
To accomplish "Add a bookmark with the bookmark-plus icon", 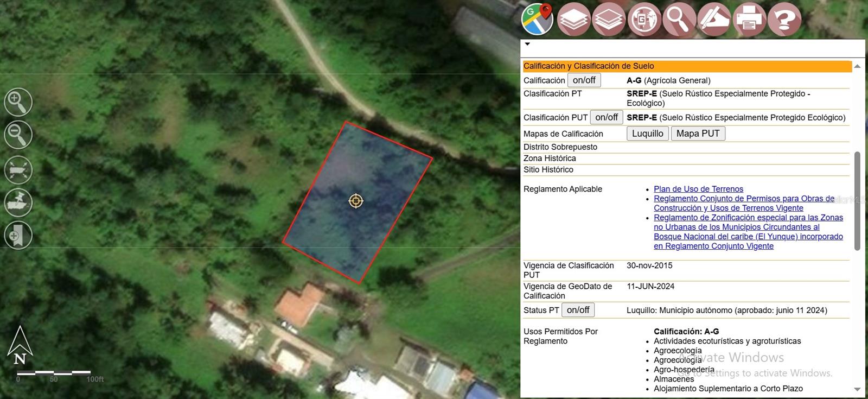I will point(18,236).
